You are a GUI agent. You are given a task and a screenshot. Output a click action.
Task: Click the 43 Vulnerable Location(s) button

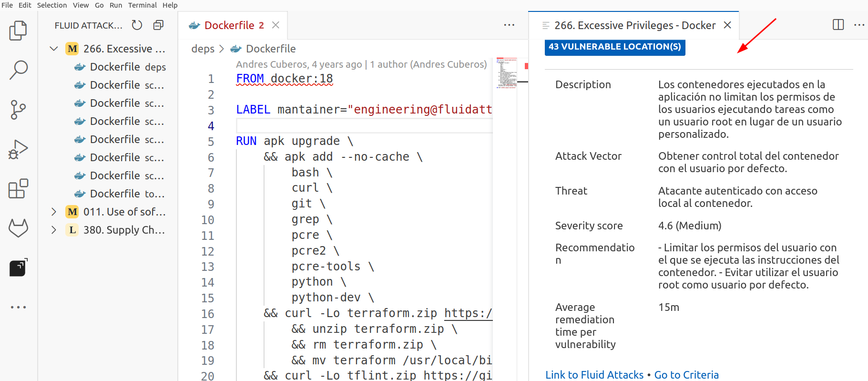tap(615, 47)
